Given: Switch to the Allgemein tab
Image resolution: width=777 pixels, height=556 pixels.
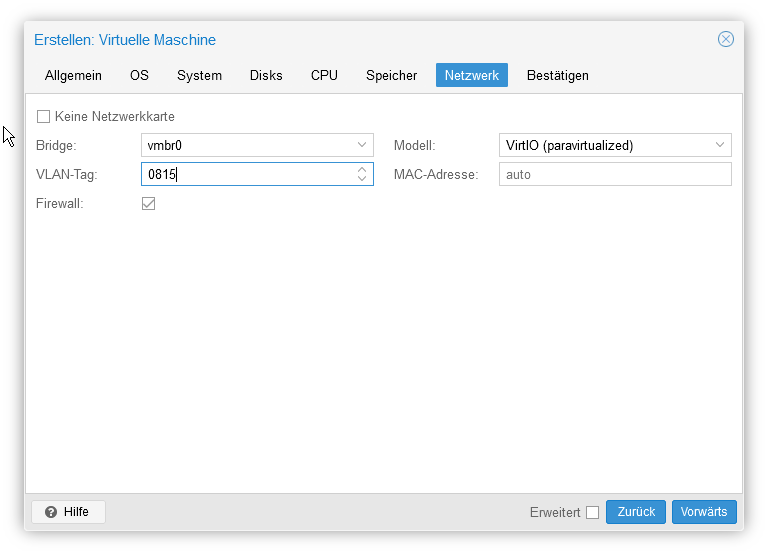Looking at the screenshot, I should click(73, 75).
